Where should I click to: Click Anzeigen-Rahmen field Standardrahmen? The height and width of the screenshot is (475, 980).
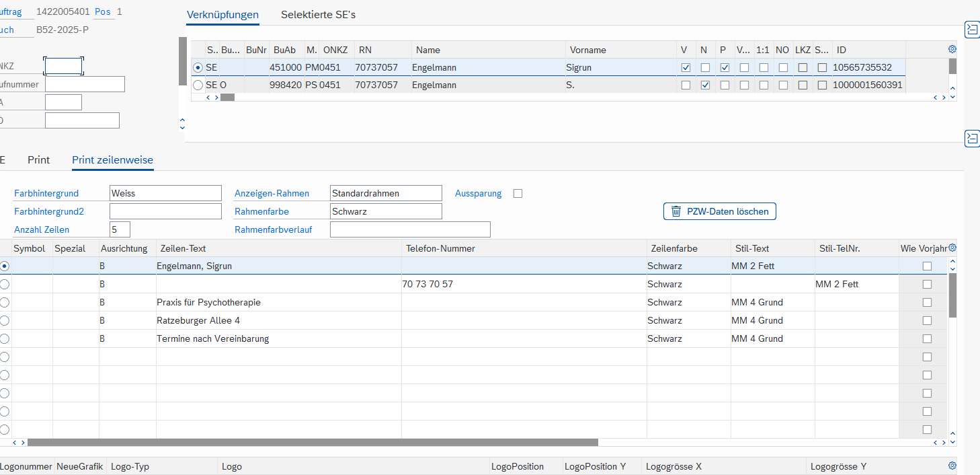click(386, 193)
